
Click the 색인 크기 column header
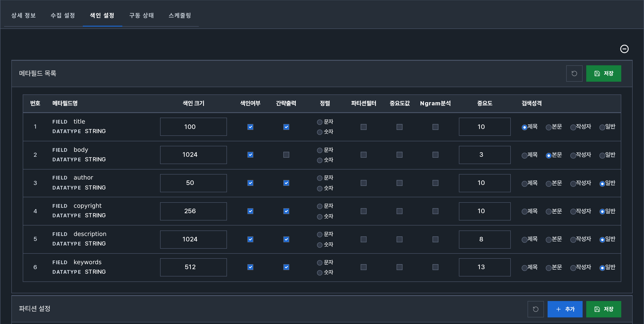point(194,103)
